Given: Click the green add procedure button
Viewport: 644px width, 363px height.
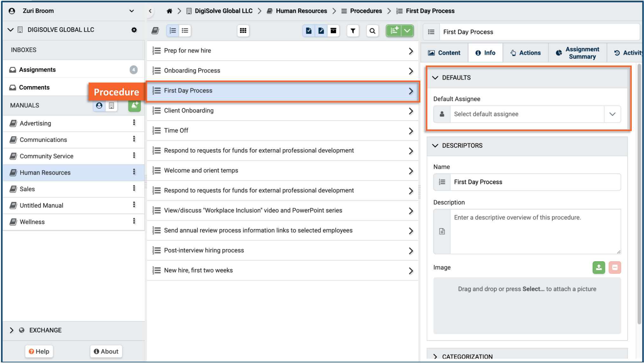Looking at the screenshot, I should pos(394,31).
